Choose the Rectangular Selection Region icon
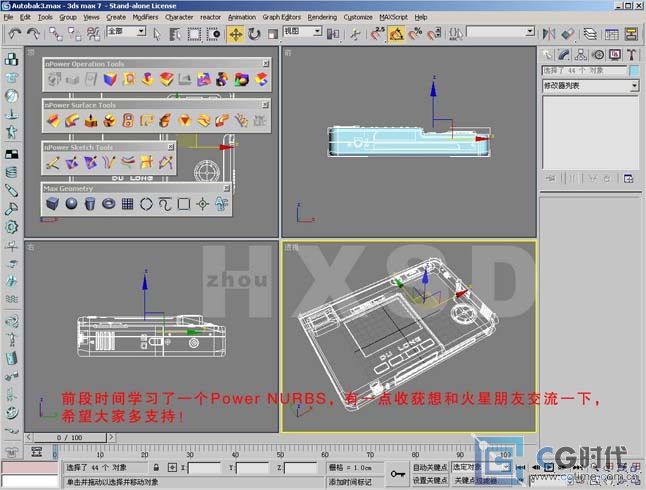Screen dimensions: 646x490 click(194, 34)
